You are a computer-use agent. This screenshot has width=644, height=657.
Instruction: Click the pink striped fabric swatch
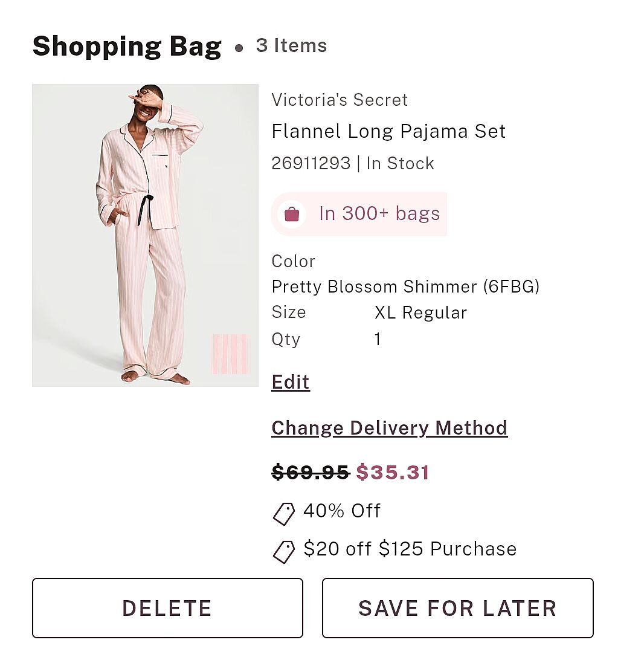[x=230, y=354]
